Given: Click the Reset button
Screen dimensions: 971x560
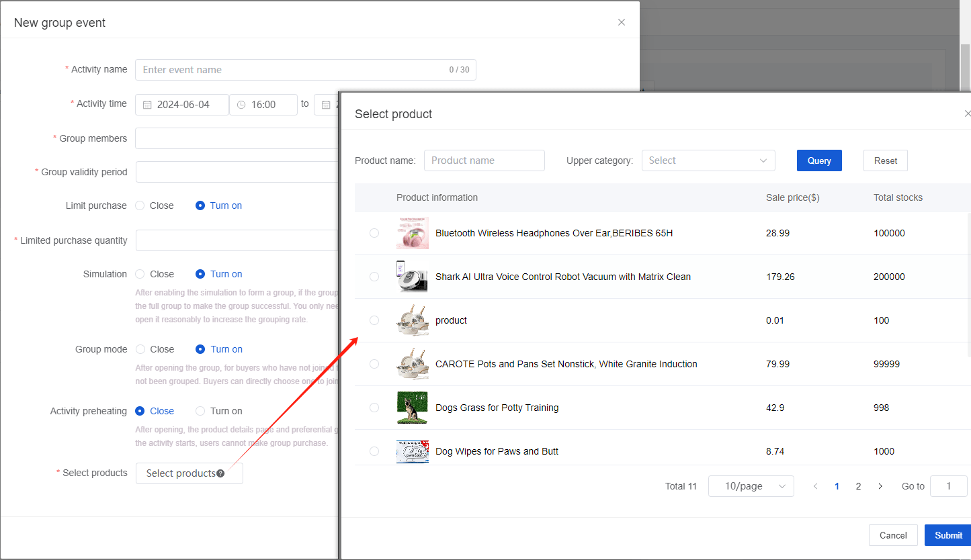Looking at the screenshot, I should tap(886, 160).
